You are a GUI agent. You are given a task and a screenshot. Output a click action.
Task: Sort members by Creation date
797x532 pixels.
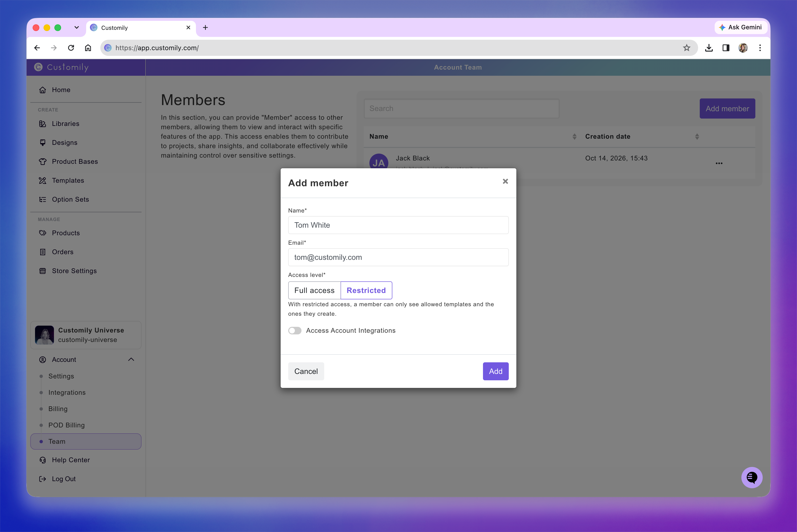click(x=697, y=136)
